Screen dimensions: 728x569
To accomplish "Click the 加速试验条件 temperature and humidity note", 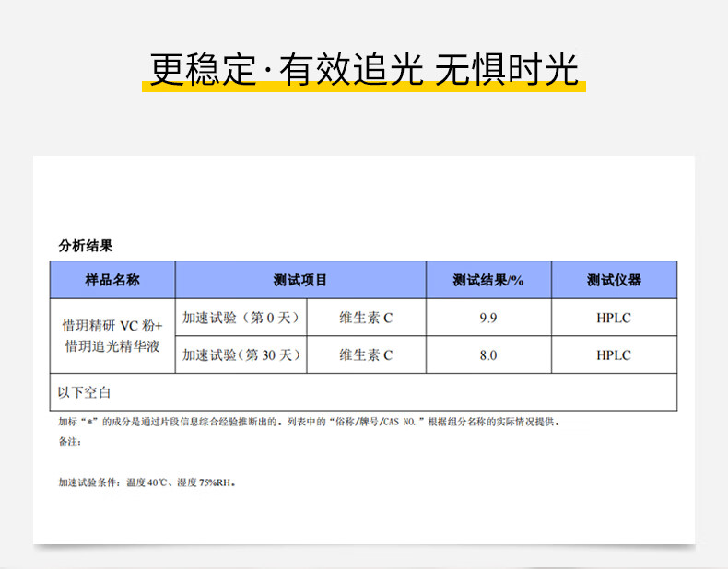I will (x=147, y=482).
